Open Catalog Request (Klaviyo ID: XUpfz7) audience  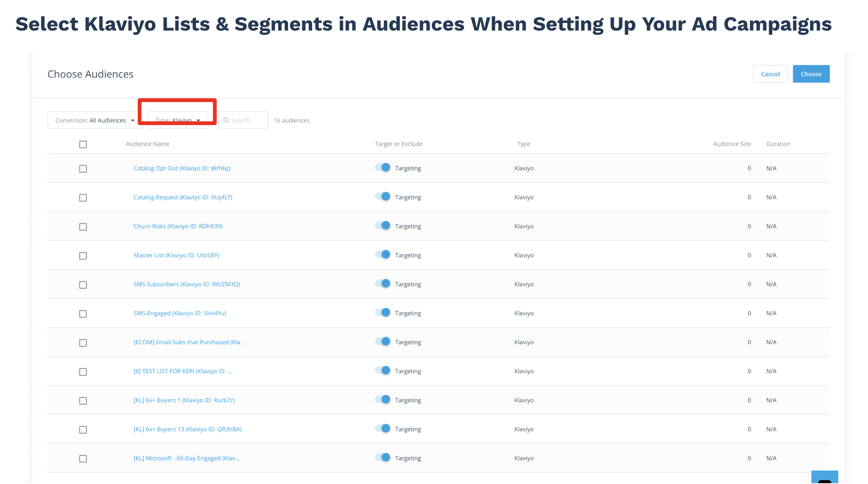pos(183,197)
